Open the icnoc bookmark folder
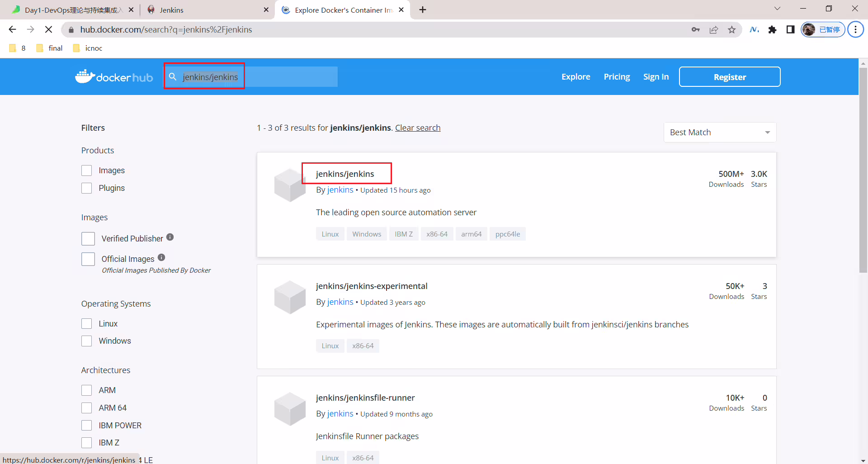Viewport: 868px width, 464px height. [88, 48]
